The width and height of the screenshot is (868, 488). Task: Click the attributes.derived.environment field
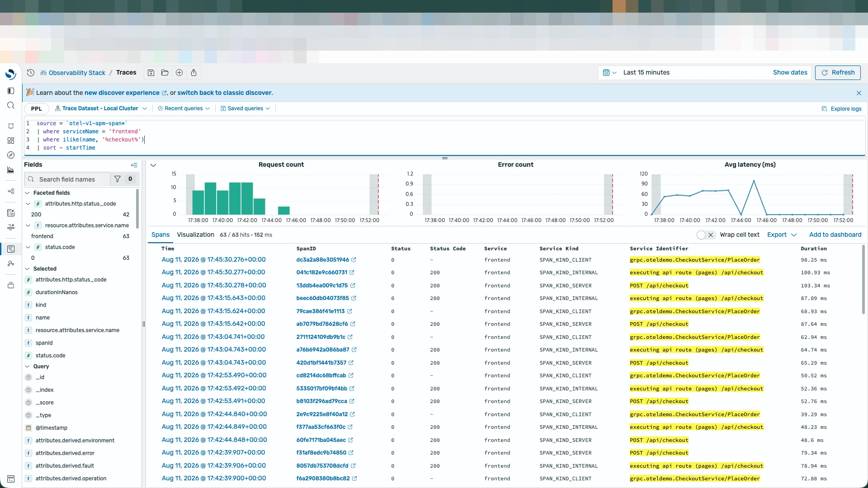click(75, 441)
